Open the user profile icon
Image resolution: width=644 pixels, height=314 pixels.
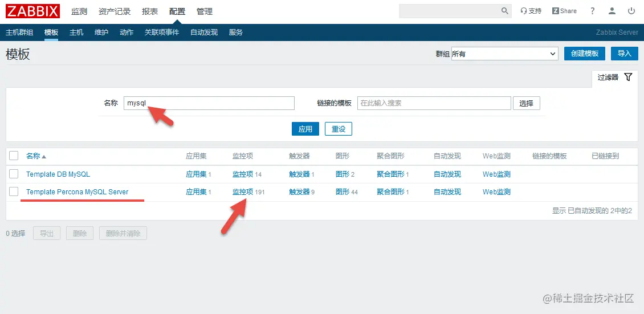(x=612, y=11)
